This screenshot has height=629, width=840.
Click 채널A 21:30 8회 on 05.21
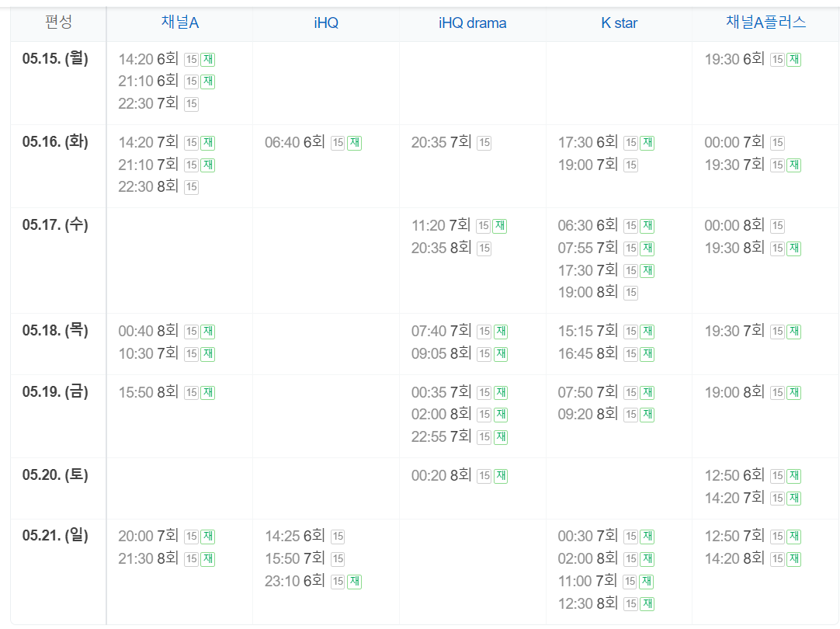point(148,558)
